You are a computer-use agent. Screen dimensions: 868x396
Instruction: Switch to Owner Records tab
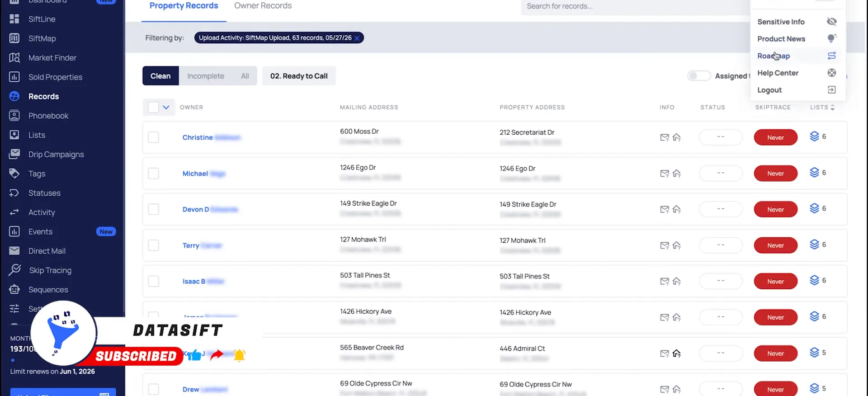[263, 6]
